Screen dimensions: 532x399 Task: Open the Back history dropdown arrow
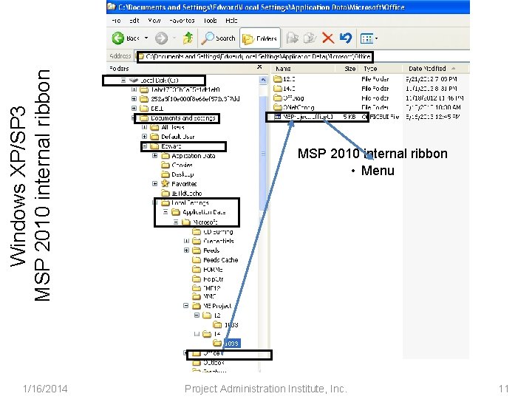[146, 38]
